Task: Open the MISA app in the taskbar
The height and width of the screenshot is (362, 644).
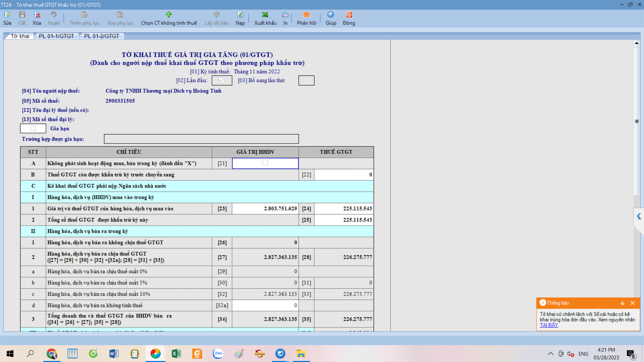Action: (x=155, y=354)
